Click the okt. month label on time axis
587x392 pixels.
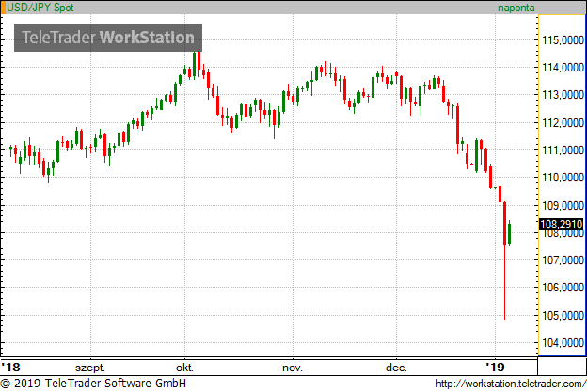(x=184, y=368)
